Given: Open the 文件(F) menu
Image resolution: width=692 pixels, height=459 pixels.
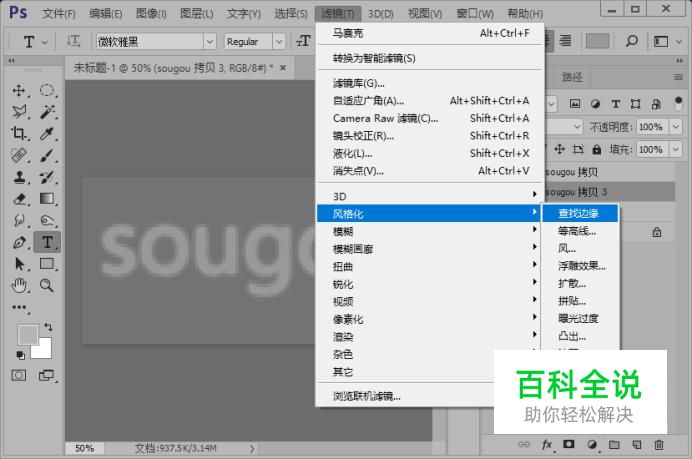Looking at the screenshot, I should point(59,14).
